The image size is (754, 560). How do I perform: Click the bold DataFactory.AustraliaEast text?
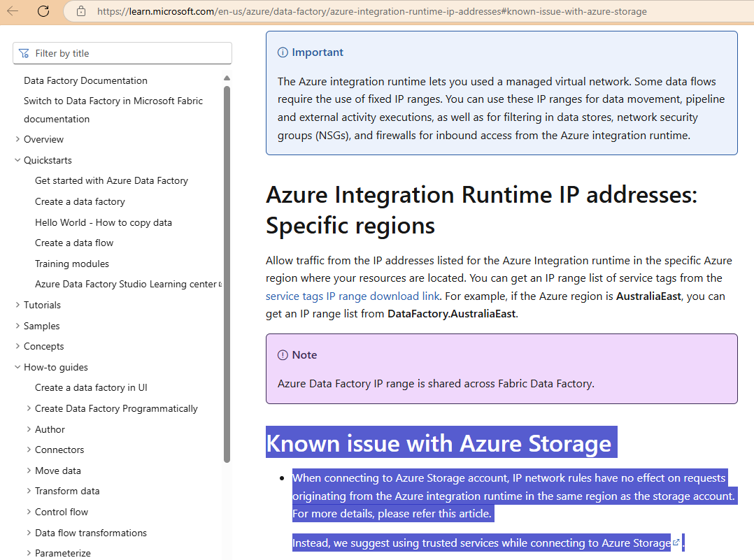452,314
